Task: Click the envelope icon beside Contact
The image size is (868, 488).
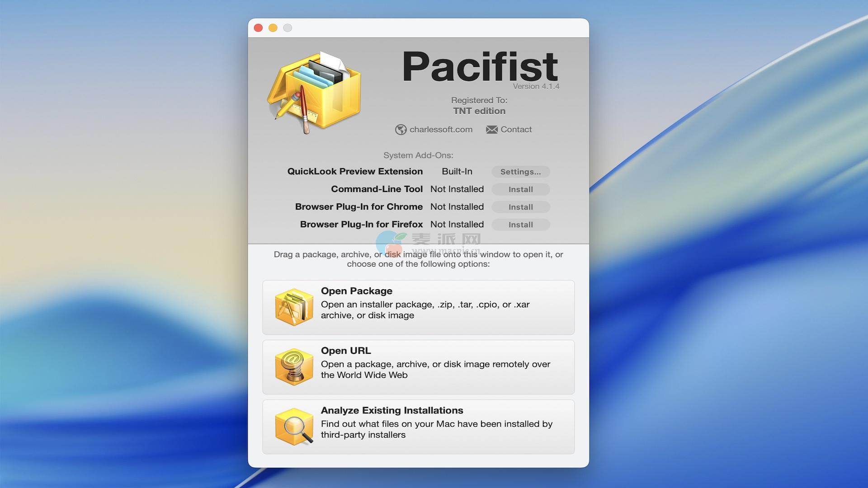Action: click(x=491, y=130)
